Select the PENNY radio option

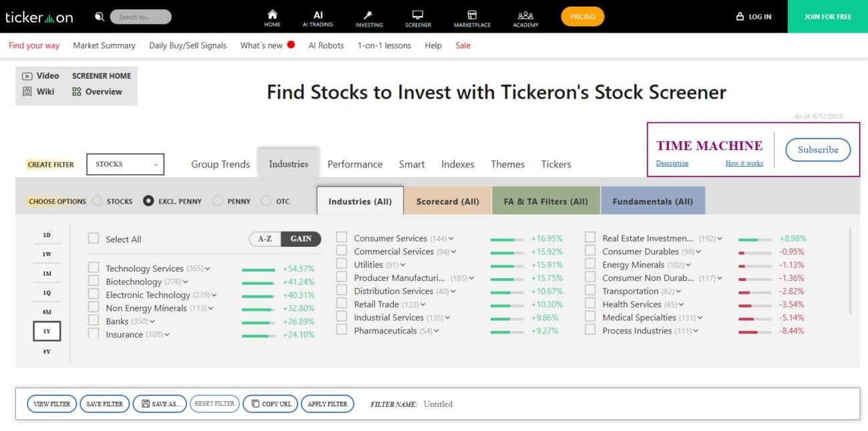click(217, 200)
